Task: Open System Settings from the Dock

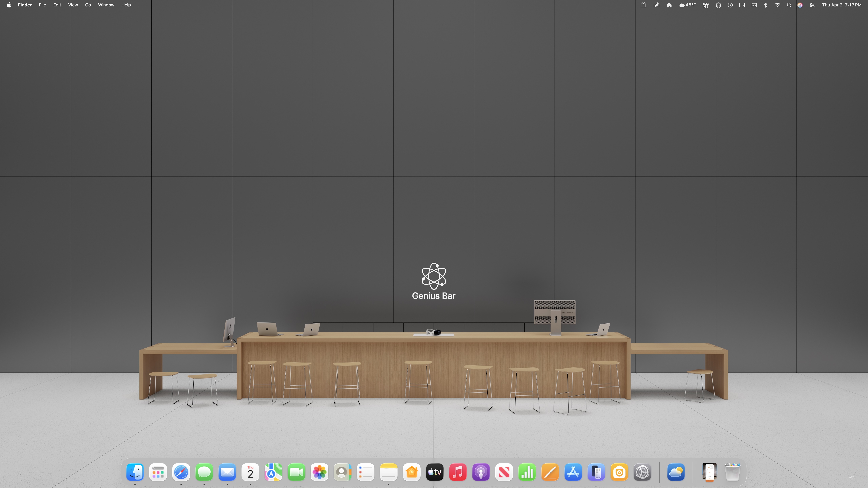Action: pos(642,472)
